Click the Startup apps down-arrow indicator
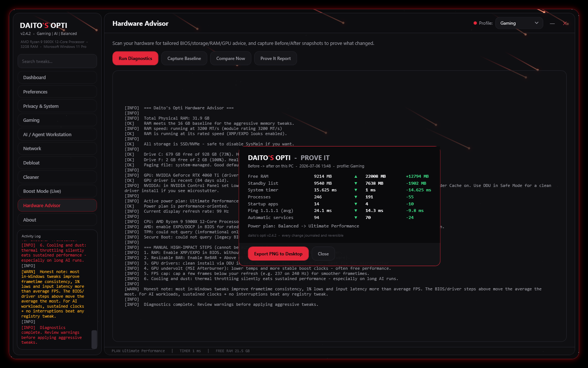Image resolution: width=588 pixels, height=368 pixels. 356,204
